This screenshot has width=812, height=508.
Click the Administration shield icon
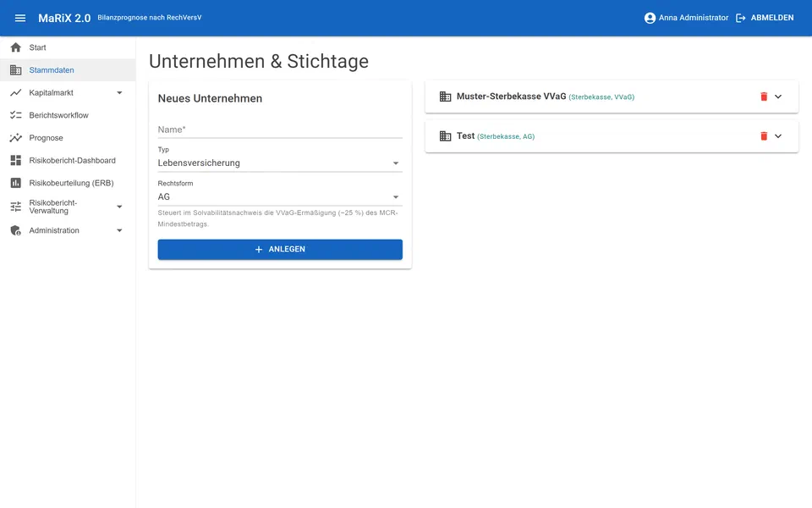tap(16, 230)
